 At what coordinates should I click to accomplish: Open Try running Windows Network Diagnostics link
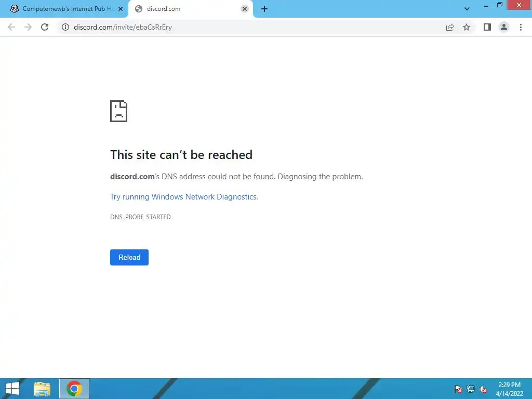pyautogui.click(x=184, y=197)
